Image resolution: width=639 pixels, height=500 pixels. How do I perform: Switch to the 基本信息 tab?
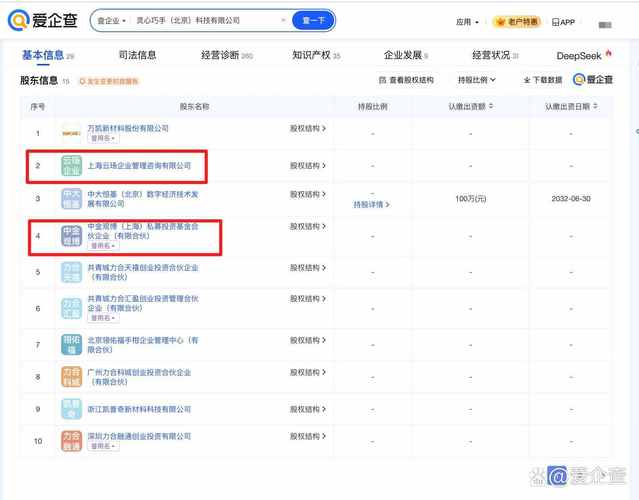[48, 55]
